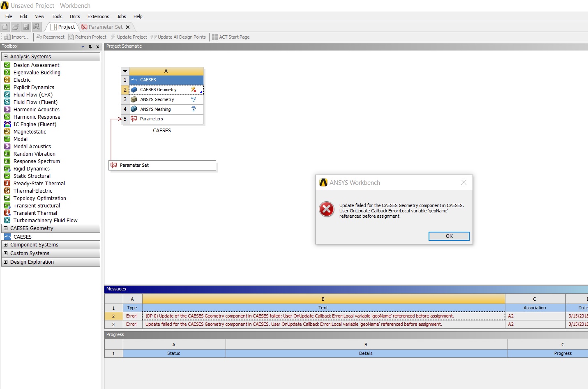
Task: Click the Modal system icon
Action: (x=7, y=139)
